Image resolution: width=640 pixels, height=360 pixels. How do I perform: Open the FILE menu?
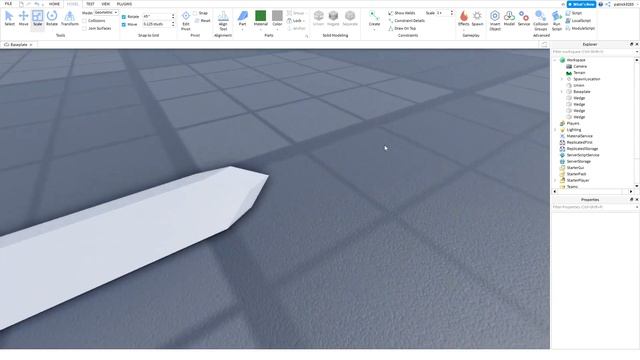[x=8, y=4]
